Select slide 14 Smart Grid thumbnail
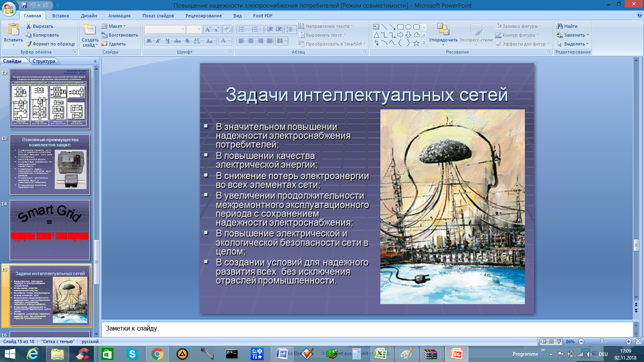This screenshot has height=362, width=644. click(x=50, y=230)
